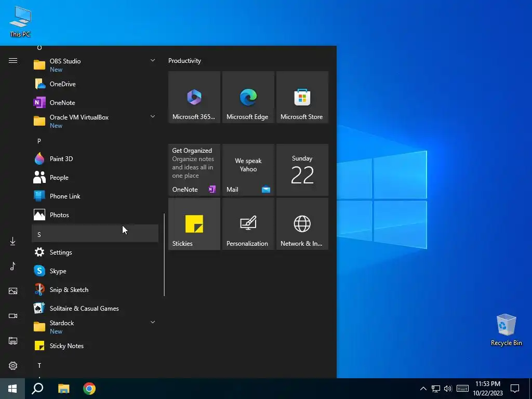This screenshot has height=399, width=532.
Task: Click the S letter header
Action: coord(95,233)
